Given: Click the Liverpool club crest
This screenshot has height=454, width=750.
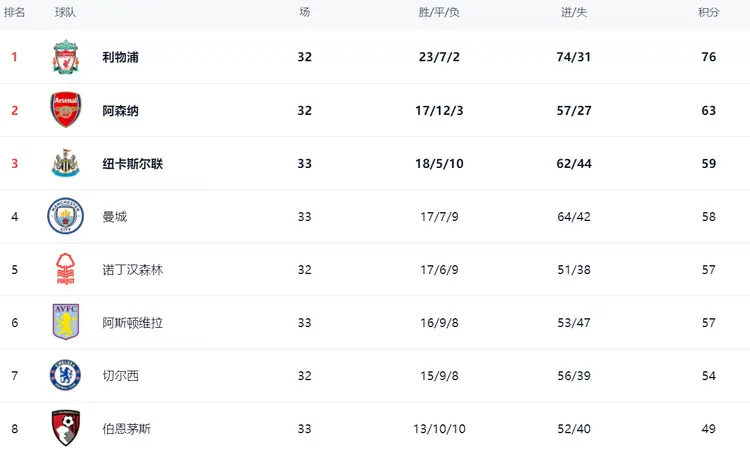Looking at the screenshot, I should tap(66, 57).
